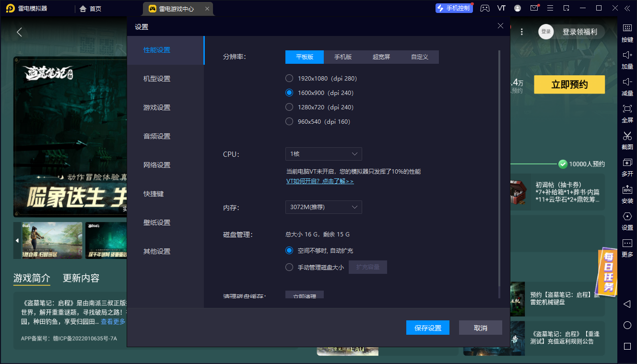Image resolution: width=637 pixels, height=364 pixels.
Task: Click the double-arrow collapse sidebar icon
Action: [x=627, y=8]
